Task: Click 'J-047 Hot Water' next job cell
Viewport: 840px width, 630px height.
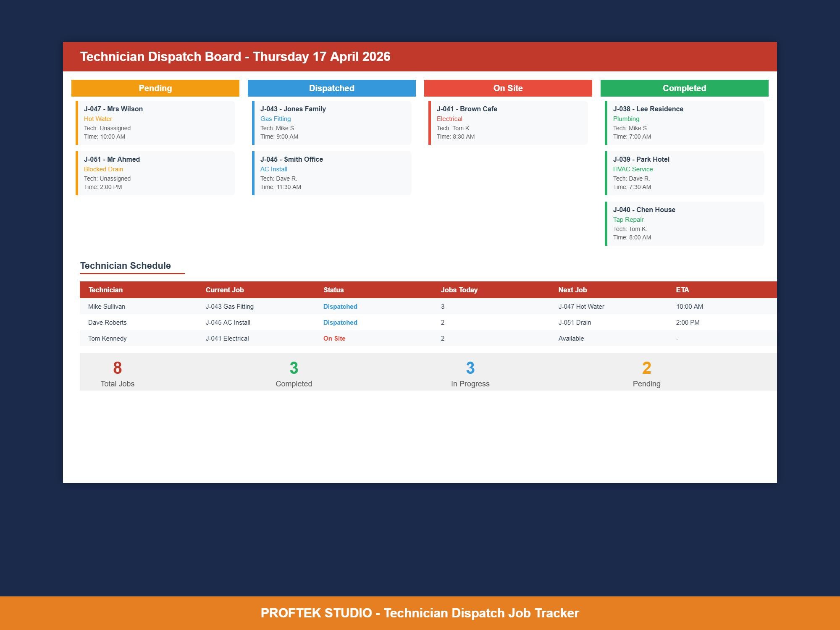Action: [x=581, y=307]
